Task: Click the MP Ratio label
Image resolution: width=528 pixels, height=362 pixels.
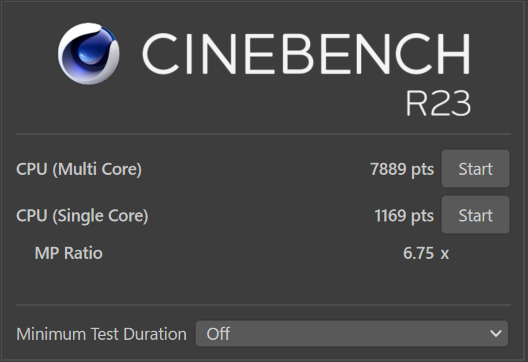Action: tap(69, 253)
